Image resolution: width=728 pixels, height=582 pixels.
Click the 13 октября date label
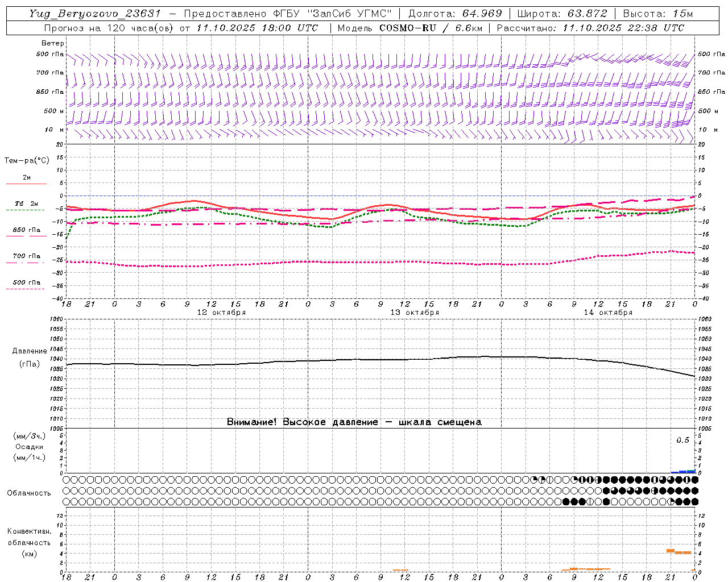click(x=415, y=313)
